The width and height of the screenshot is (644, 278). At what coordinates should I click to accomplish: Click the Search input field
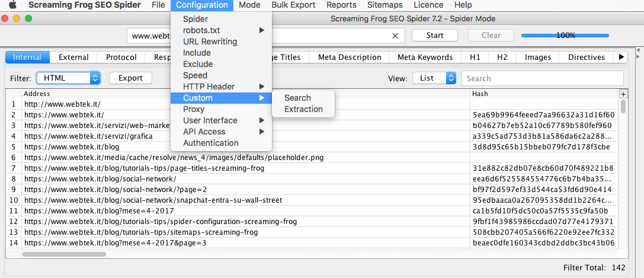pos(543,78)
